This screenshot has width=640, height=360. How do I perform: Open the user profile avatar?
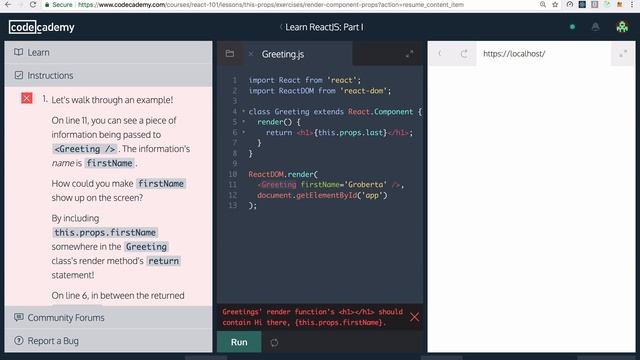(x=622, y=27)
